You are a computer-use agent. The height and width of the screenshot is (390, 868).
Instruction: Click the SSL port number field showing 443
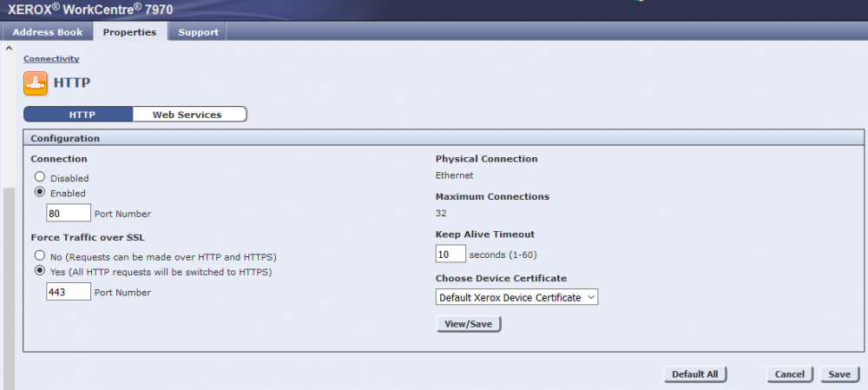tap(69, 292)
